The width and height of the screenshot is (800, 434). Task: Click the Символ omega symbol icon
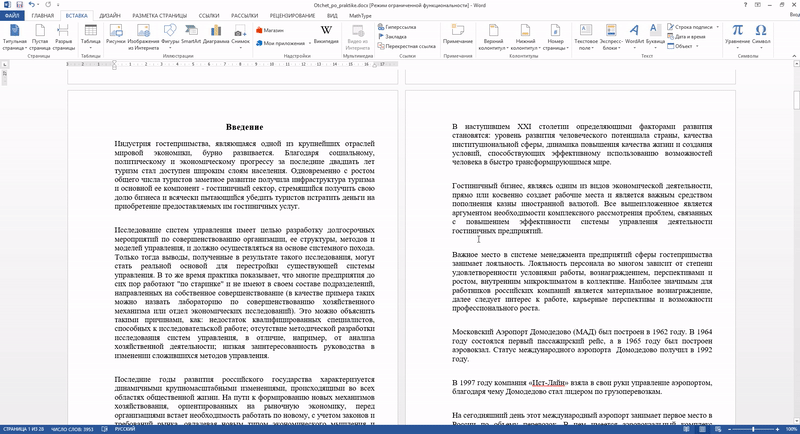761,31
